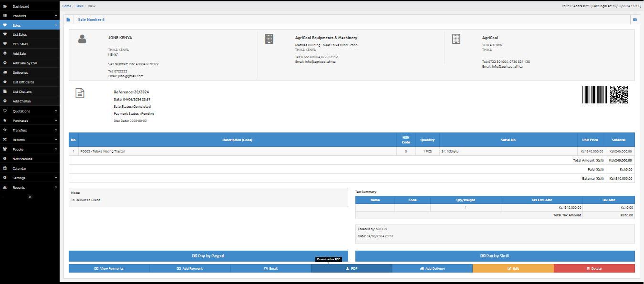Click the QR code image
Image resolution: width=644 pixels, height=284 pixels.
[619, 94]
